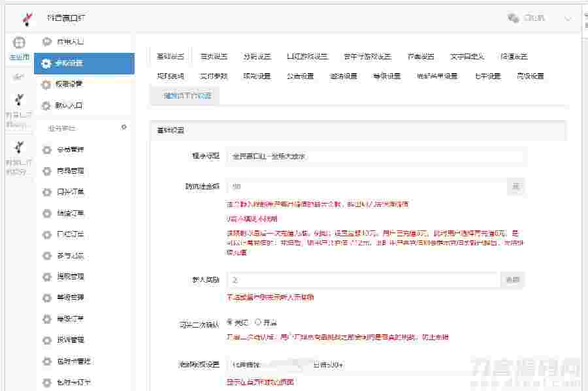The image size is (588, 391).
Task: Click the 新人奖励 amount input field
Action: tap(363, 280)
